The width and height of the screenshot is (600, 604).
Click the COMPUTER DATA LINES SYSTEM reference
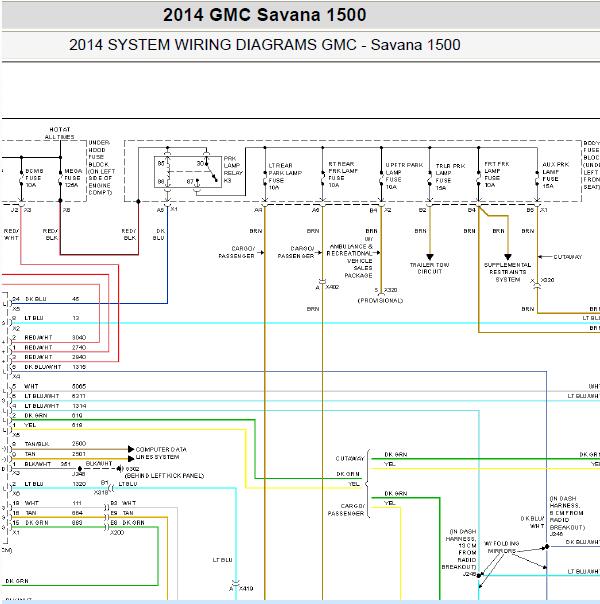164,452
